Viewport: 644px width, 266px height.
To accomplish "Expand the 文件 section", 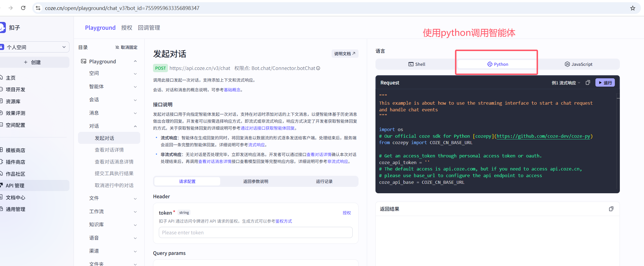I will pos(135,199).
